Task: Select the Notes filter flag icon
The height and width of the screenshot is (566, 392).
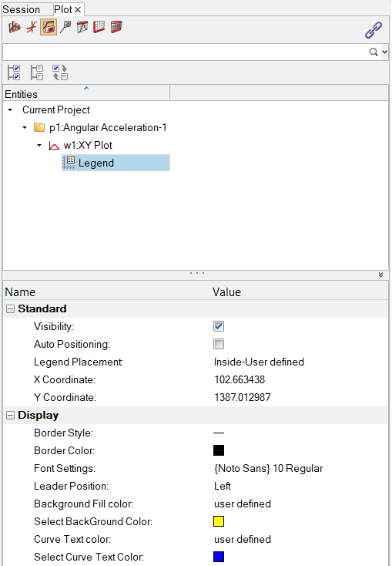Action: pyautogui.click(x=65, y=27)
